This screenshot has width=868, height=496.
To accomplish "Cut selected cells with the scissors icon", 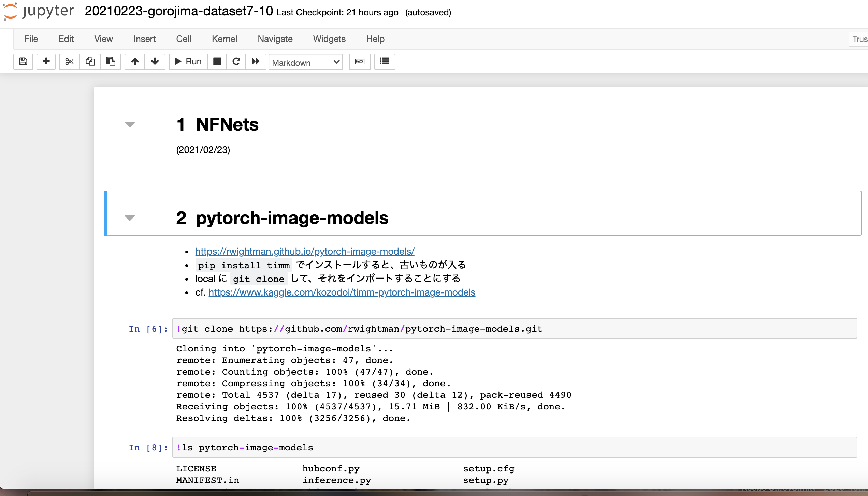I will click(x=70, y=61).
